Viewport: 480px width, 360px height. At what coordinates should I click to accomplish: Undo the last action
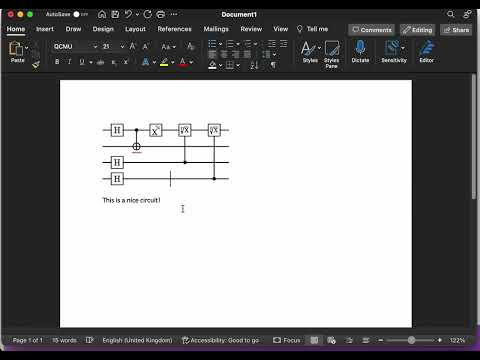pos(128,14)
